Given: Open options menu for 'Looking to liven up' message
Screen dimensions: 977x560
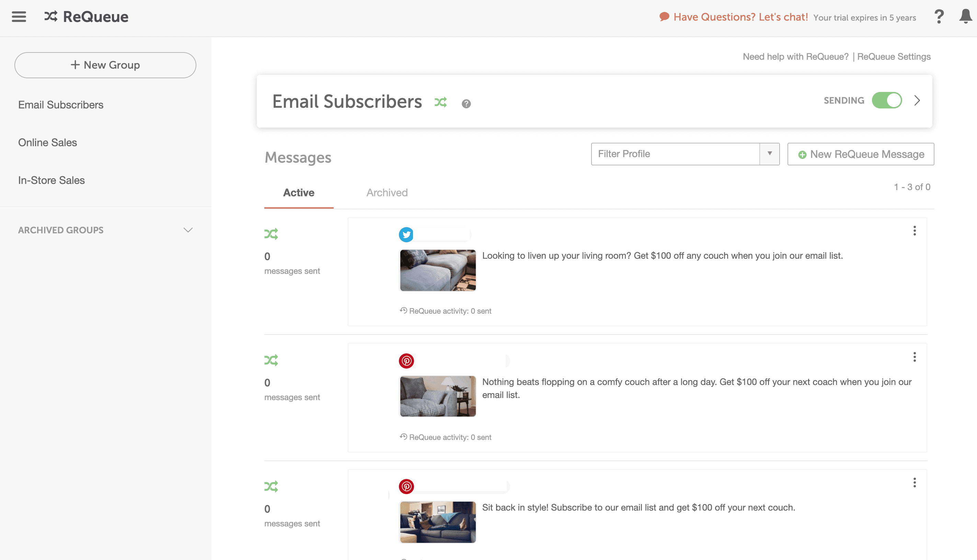Looking at the screenshot, I should 914,231.
